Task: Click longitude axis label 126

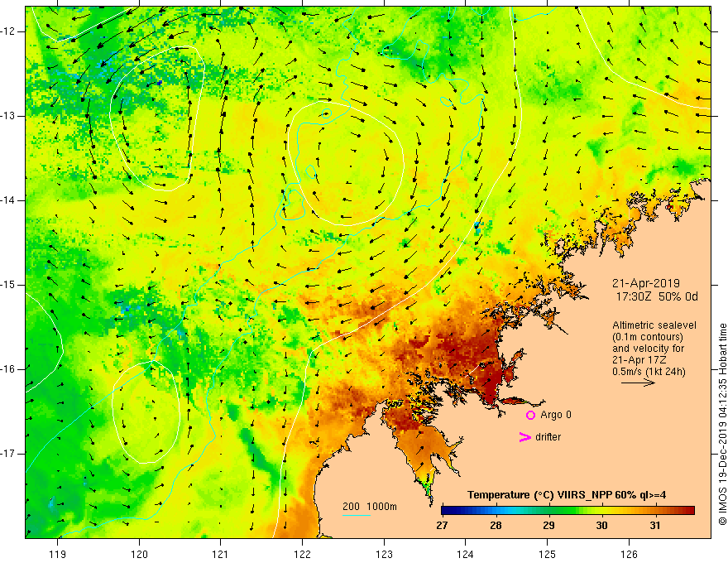Action: tap(629, 554)
